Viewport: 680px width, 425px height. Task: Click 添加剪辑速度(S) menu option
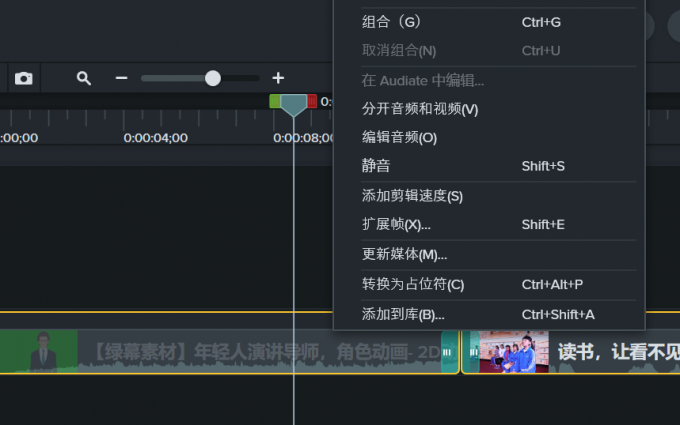click(x=412, y=196)
